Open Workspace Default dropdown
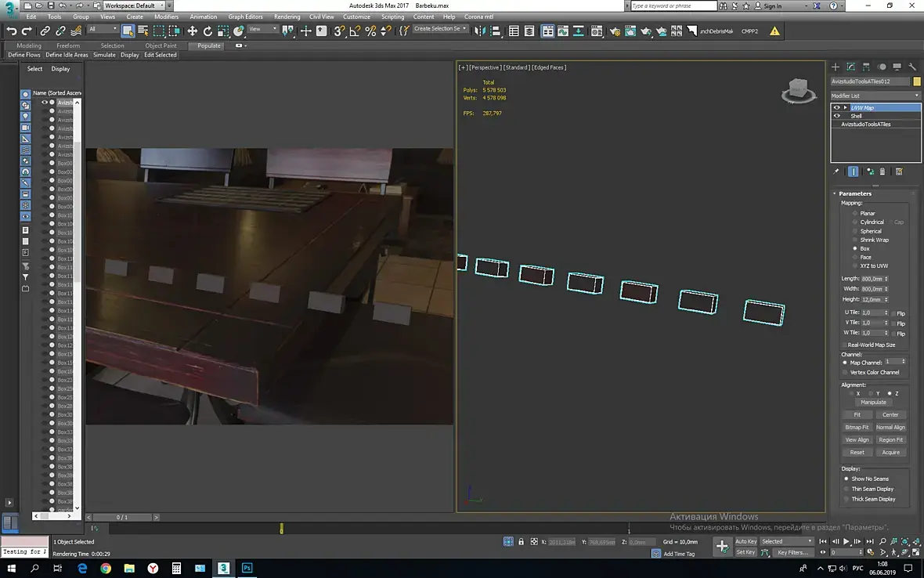The width and height of the screenshot is (924, 578). tap(135, 5)
